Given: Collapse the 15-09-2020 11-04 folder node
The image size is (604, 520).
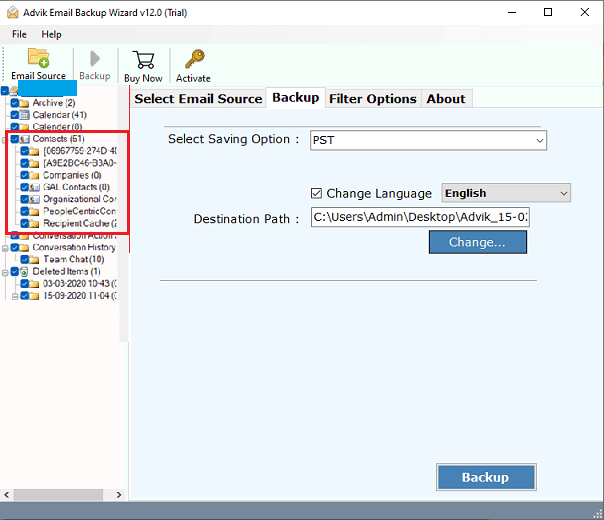Looking at the screenshot, I should coord(15,297).
